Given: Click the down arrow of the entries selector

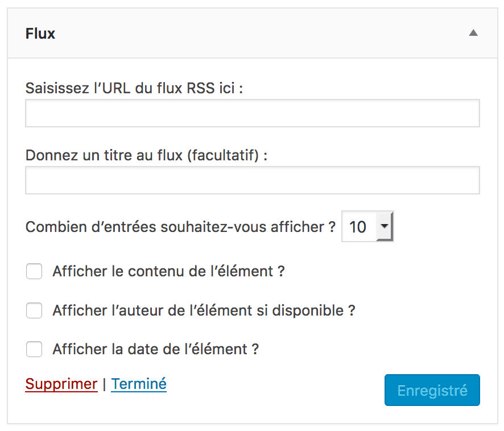Looking at the screenshot, I should (385, 227).
